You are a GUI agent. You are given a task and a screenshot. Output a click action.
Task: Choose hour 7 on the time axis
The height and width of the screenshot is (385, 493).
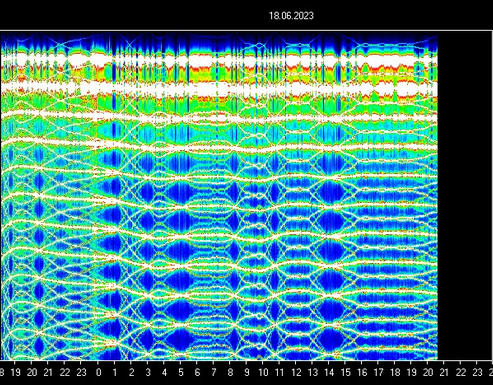214,372
